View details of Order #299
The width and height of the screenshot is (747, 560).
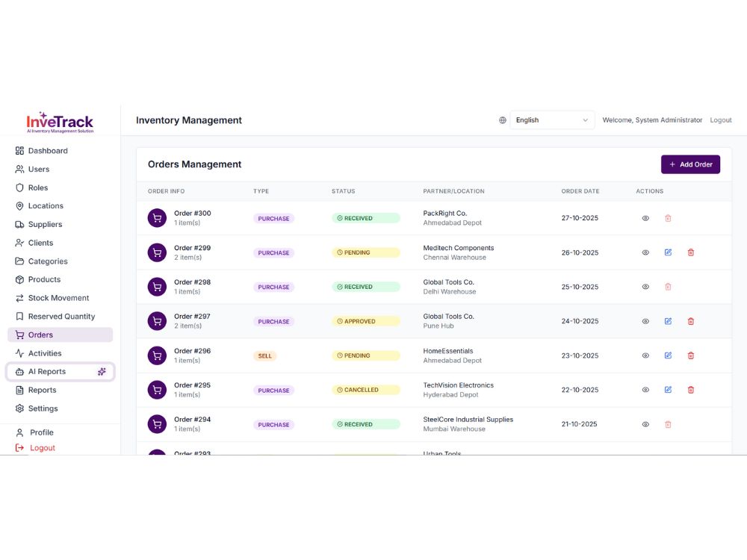pyautogui.click(x=645, y=252)
